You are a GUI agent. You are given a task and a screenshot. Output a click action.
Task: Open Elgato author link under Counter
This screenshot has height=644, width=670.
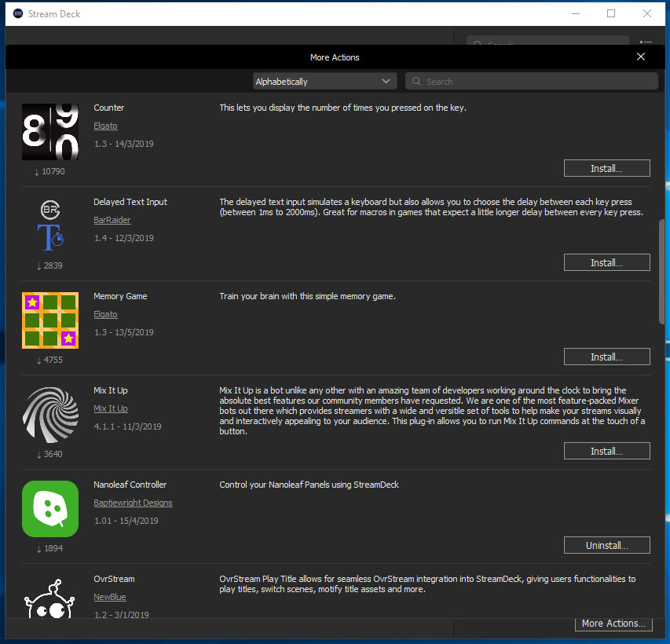click(x=105, y=126)
